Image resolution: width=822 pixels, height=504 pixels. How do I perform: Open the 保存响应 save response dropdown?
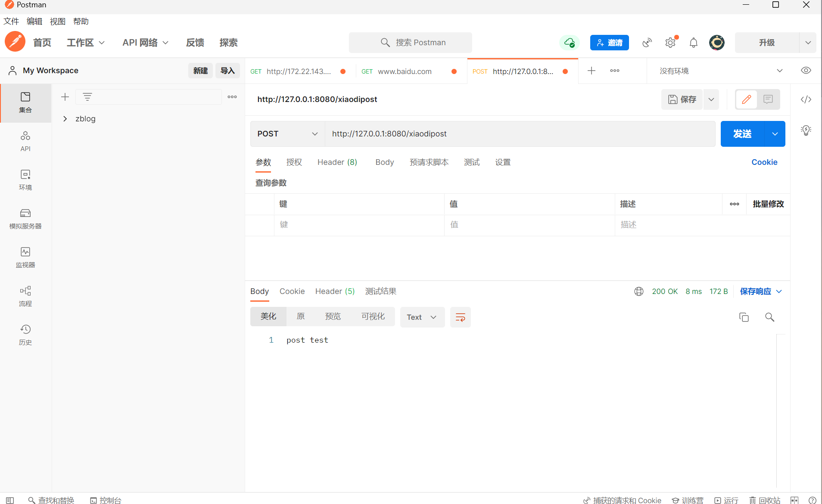761,291
